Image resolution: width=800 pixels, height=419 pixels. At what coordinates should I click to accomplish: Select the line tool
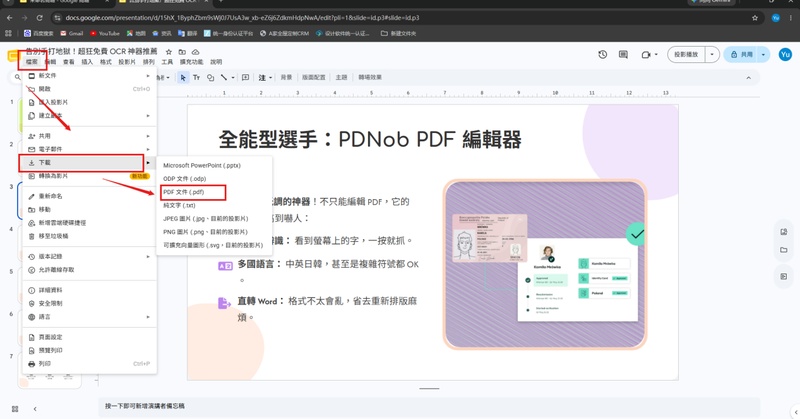click(x=224, y=78)
